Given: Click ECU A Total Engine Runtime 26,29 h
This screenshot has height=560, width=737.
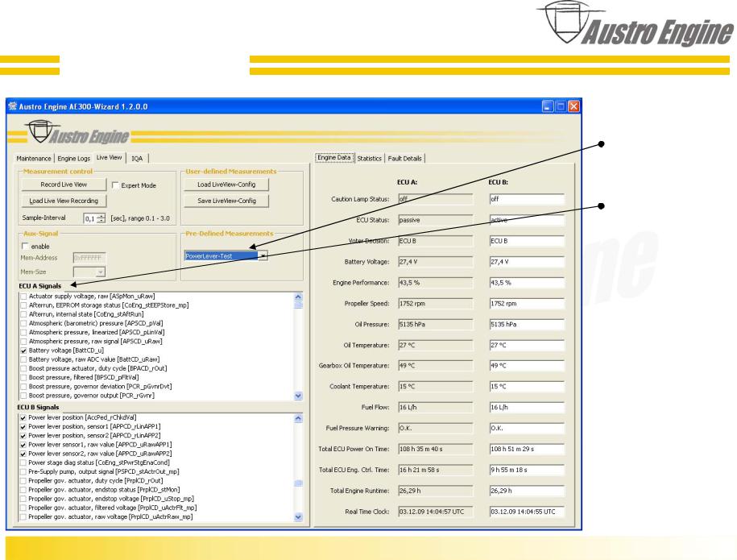Looking at the screenshot, I should 435,491.
